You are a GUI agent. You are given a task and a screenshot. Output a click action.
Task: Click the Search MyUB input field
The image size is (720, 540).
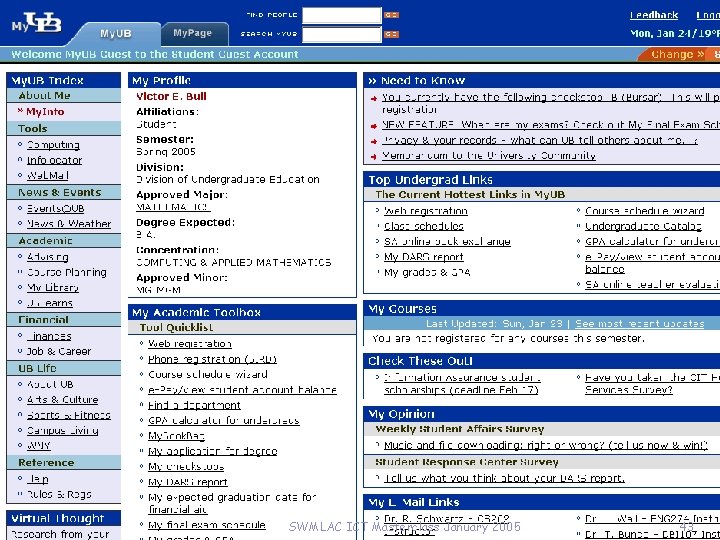point(342,34)
